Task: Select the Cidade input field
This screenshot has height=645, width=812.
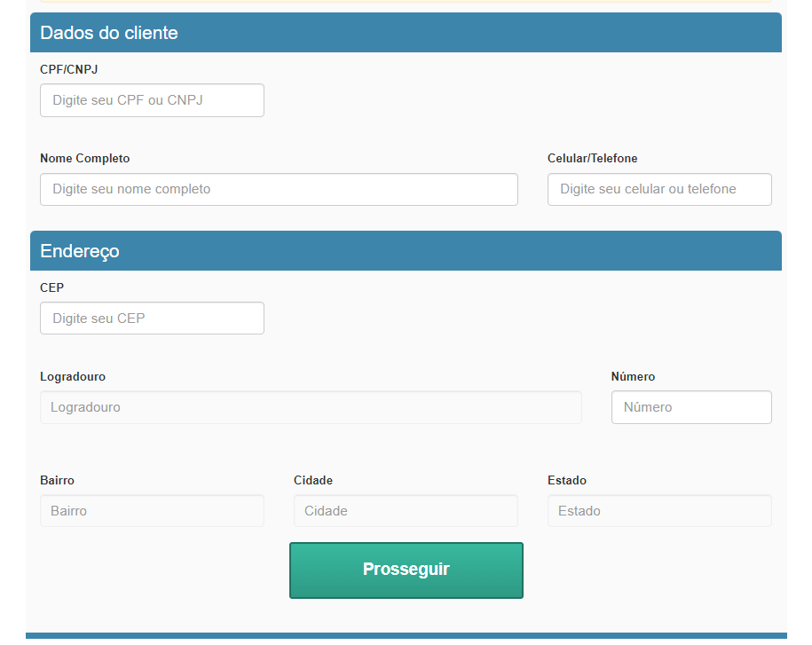Action: click(406, 511)
